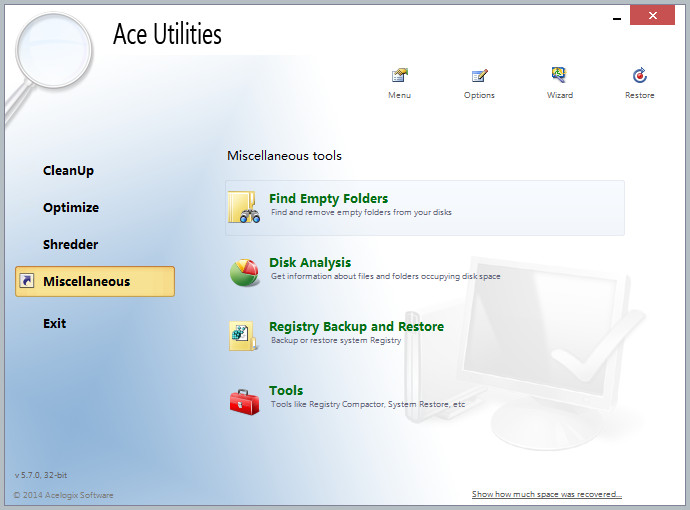This screenshot has height=510, width=690.
Task: Launch the Wizard toolbar icon
Action: [x=559, y=75]
